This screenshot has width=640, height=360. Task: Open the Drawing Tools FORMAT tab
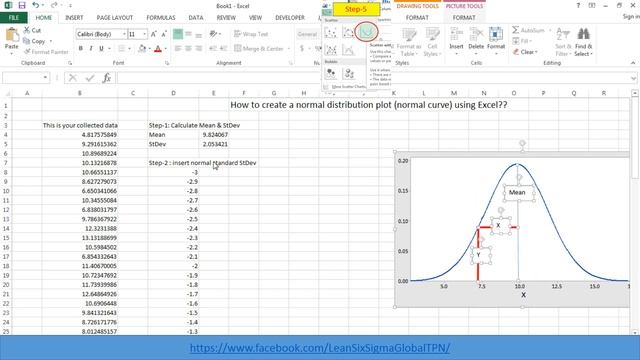tap(417, 18)
